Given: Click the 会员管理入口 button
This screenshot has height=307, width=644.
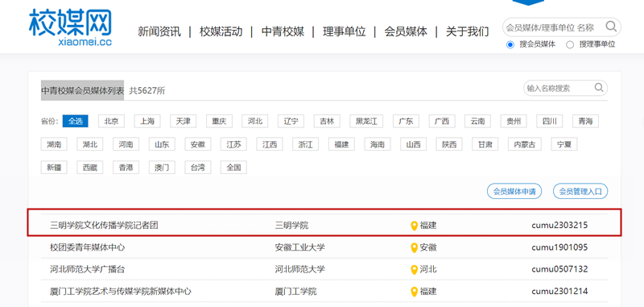Looking at the screenshot, I should [x=580, y=192].
